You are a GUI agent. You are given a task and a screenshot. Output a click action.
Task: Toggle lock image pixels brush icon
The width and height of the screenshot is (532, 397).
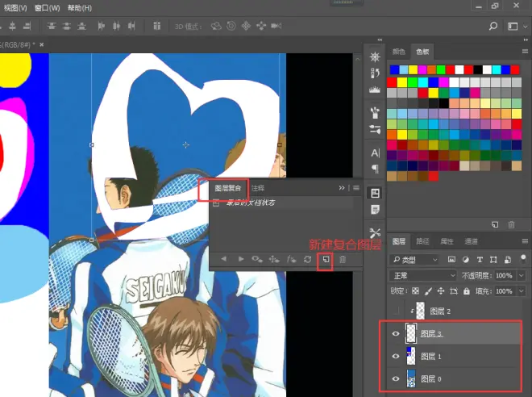coord(428,291)
